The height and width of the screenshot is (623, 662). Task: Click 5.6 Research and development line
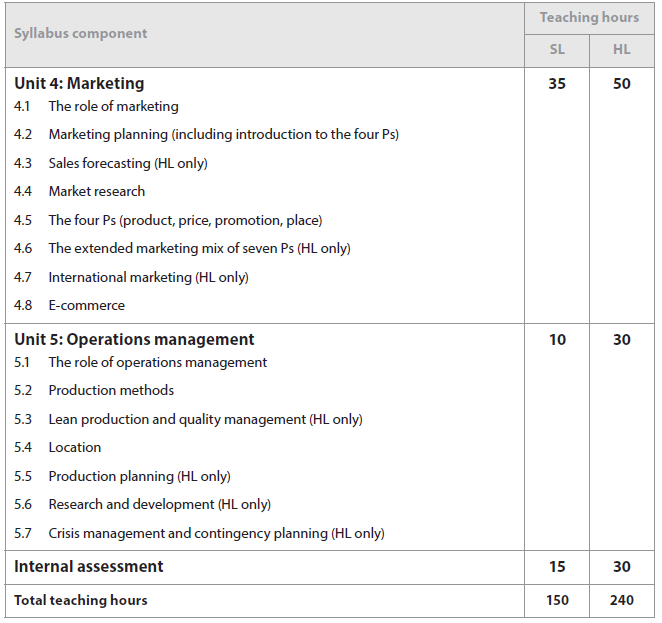159,504
